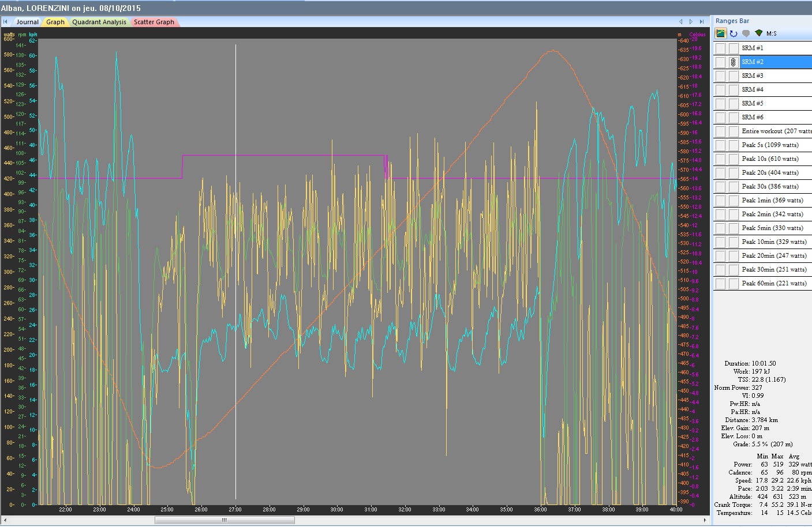The height and width of the screenshot is (527, 812).
Task: Click the Ranges Bar panel title
Action: pos(732,21)
